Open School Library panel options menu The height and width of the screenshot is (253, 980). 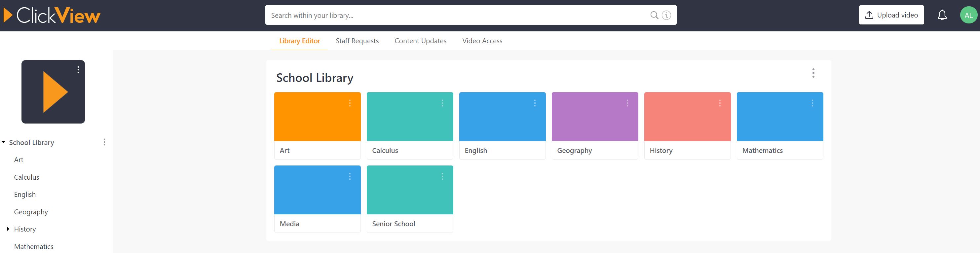point(813,73)
